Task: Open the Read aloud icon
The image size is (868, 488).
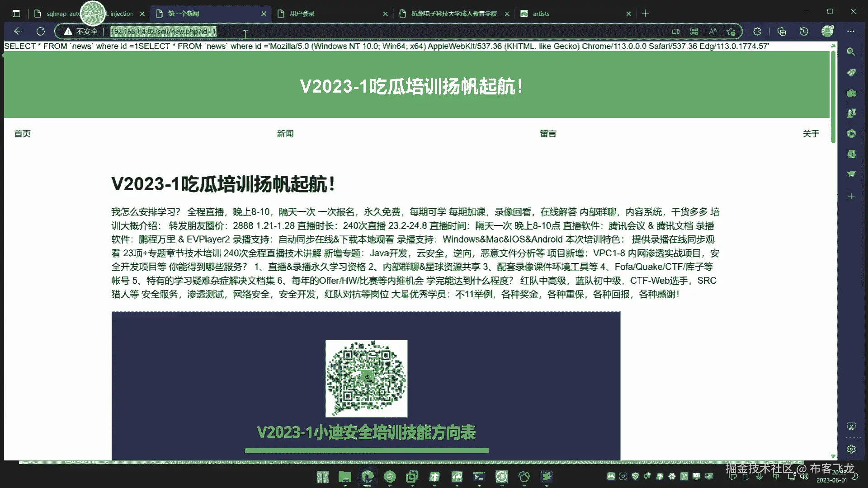Action: (x=712, y=31)
